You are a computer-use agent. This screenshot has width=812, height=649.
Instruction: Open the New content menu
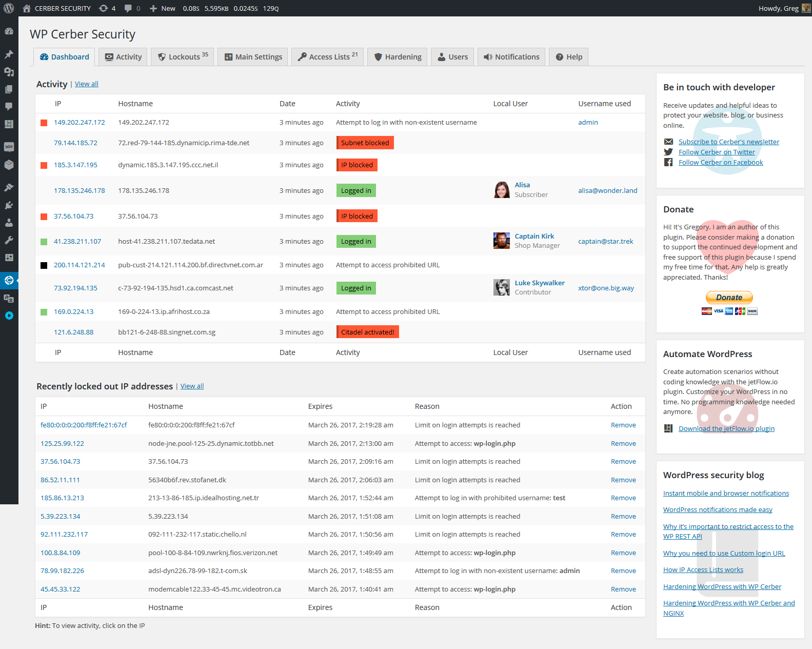pyautogui.click(x=162, y=8)
